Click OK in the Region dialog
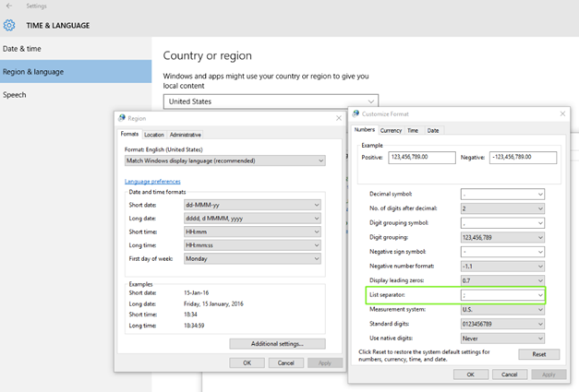 coord(247,362)
